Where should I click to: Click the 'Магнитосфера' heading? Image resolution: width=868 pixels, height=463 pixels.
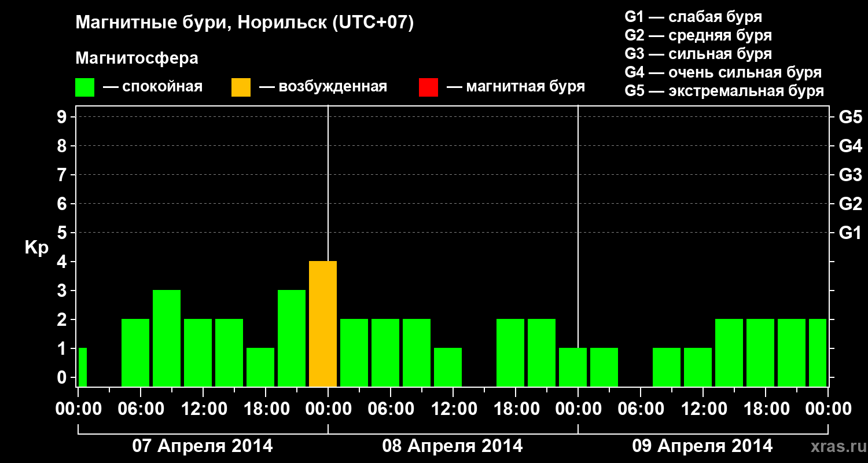(137, 58)
